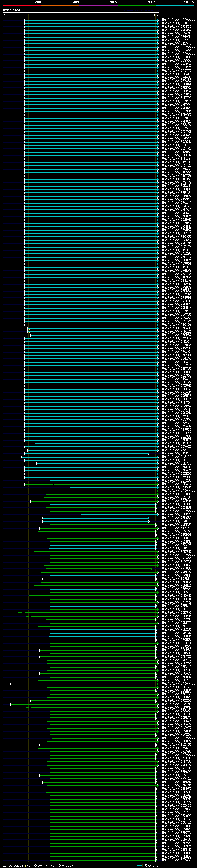Click yellow gap marker on UniRef100_A7R407 row
The height and width of the screenshot is (868, 197).
point(29,329)
